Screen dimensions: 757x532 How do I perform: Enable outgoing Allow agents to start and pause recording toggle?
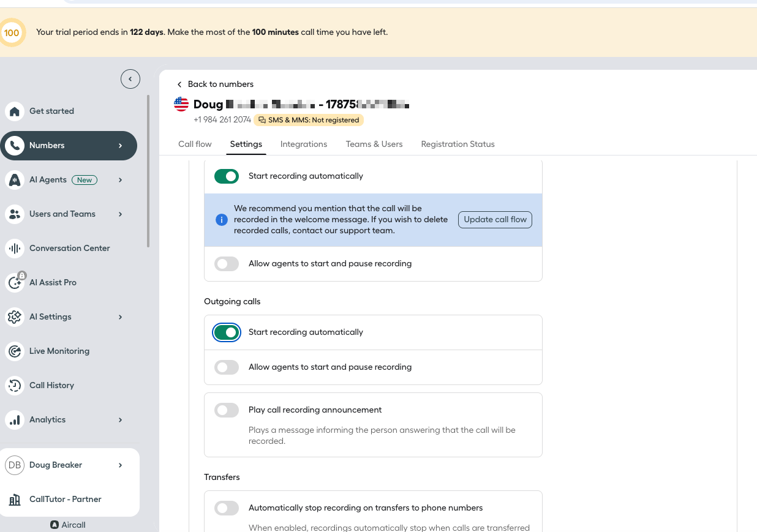[227, 367]
